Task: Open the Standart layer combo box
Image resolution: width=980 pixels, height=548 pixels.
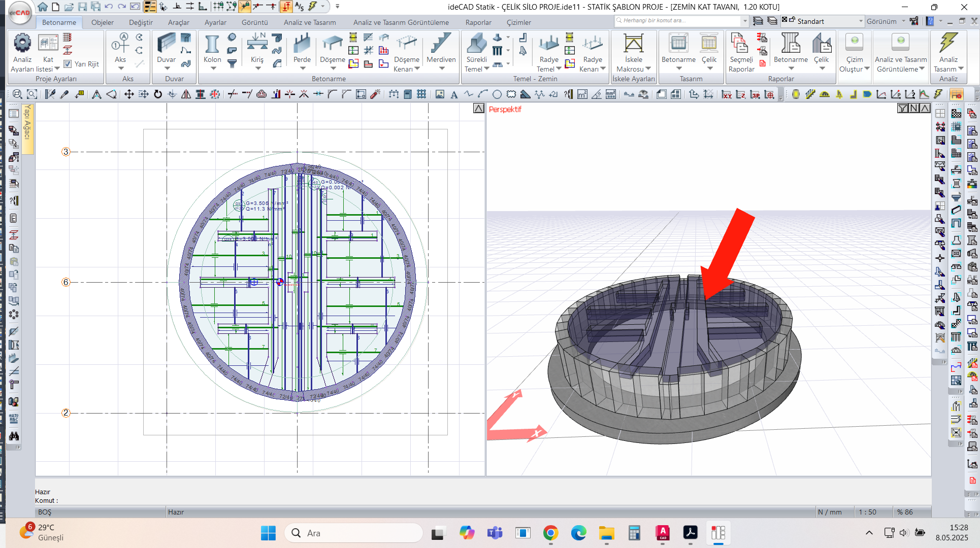Action: coord(823,21)
